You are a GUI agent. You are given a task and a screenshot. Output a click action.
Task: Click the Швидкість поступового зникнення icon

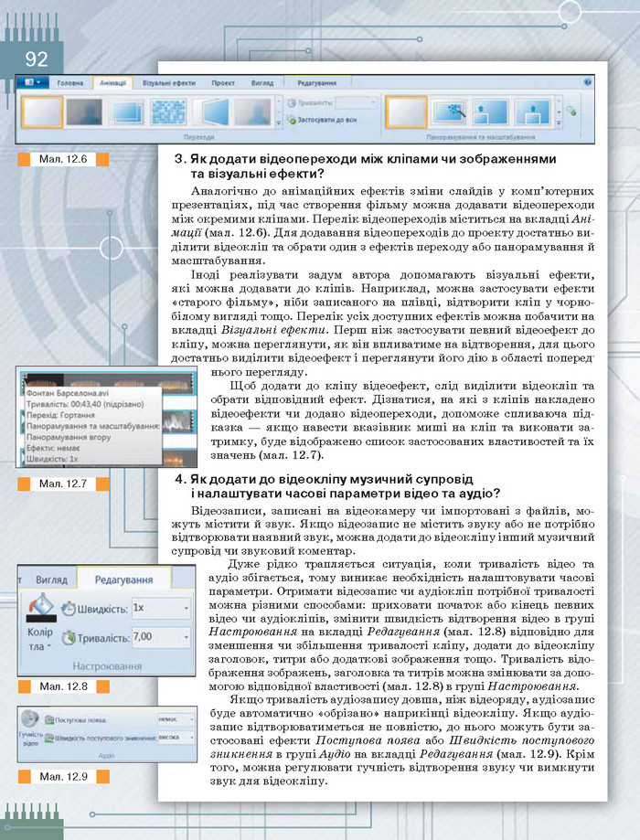coord(49,739)
